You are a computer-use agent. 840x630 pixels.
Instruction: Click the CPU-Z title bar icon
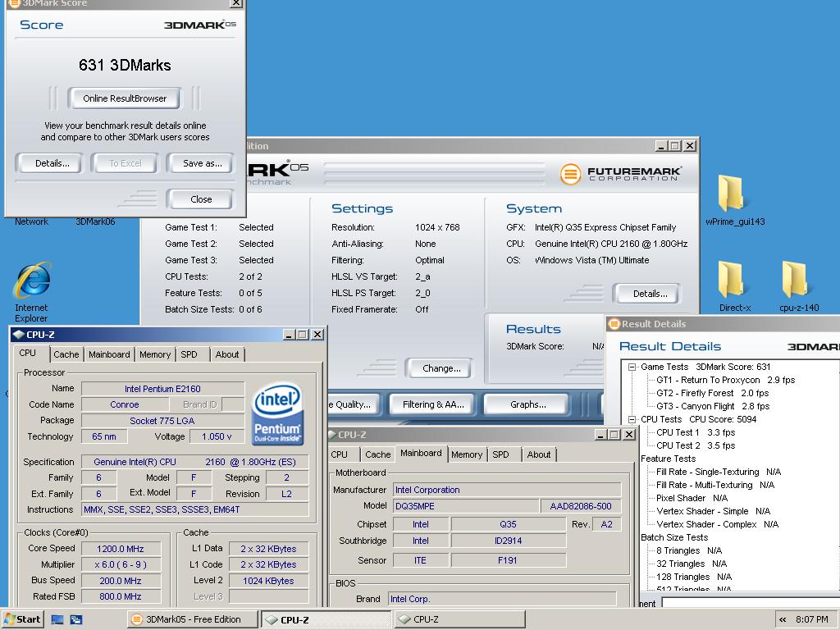(18, 335)
